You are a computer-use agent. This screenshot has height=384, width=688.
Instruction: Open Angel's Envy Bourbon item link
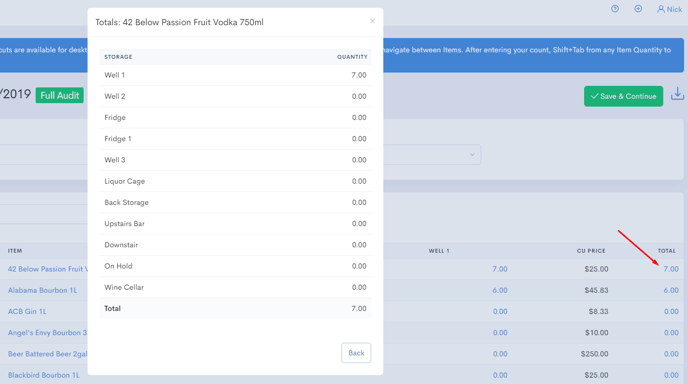pyautogui.click(x=47, y=333)
